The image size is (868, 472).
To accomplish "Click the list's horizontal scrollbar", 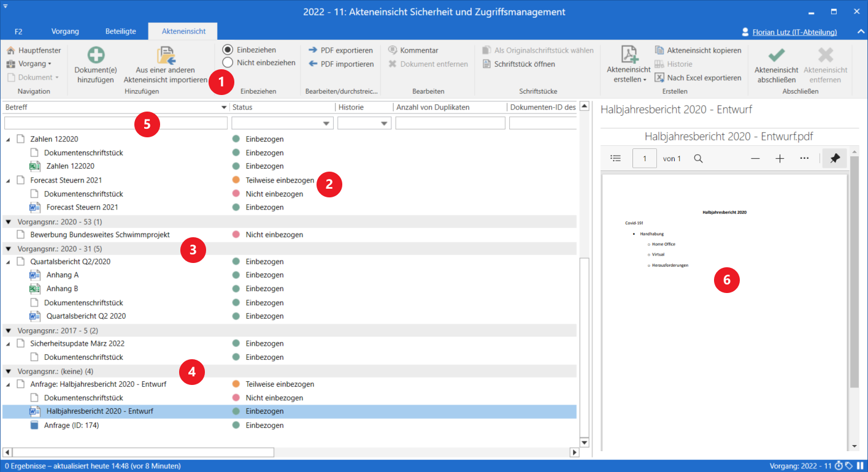I will [291, 452].
